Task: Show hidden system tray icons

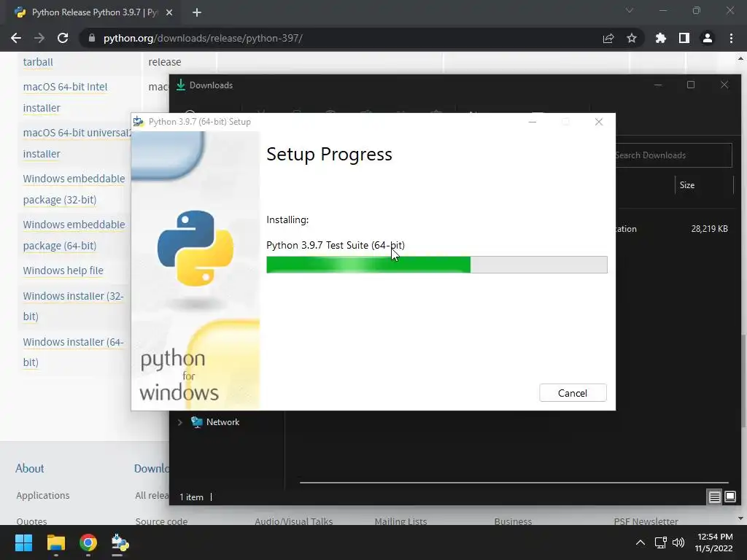Action: tap(640, 542)
